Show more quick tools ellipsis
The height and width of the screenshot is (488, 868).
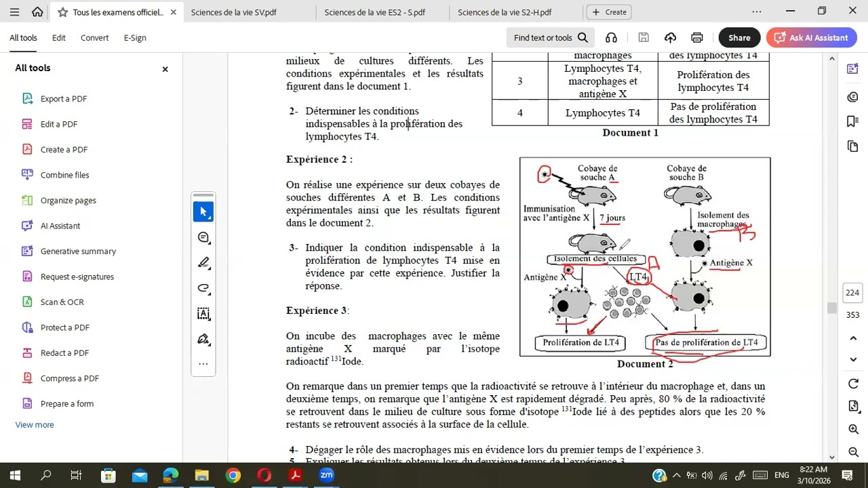pyautogui.click(x=203, y=364)
